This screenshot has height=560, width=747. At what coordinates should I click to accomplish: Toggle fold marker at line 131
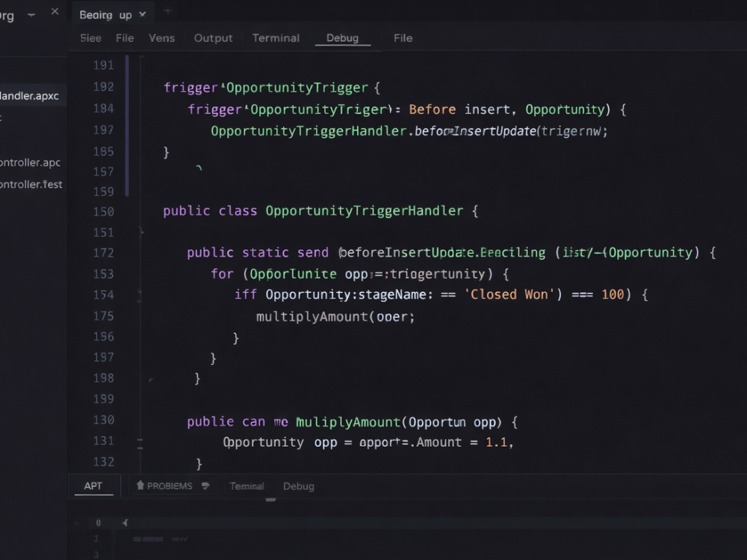[x=140, y=444]
